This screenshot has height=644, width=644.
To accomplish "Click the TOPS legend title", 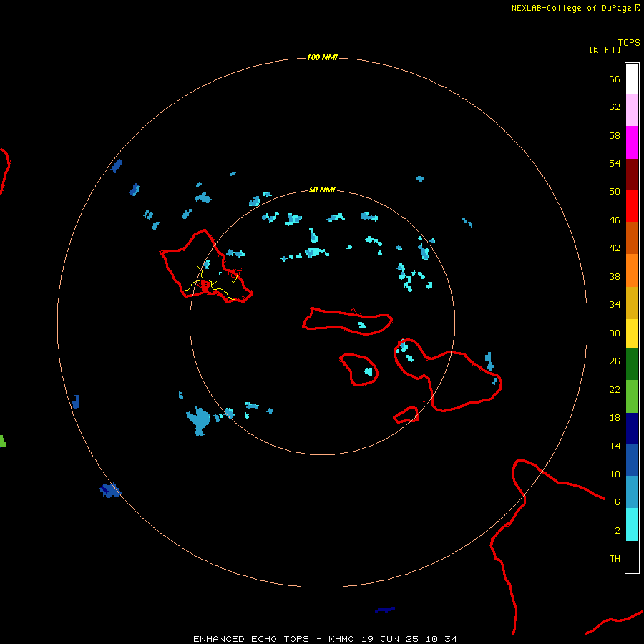I will [629, 42].
